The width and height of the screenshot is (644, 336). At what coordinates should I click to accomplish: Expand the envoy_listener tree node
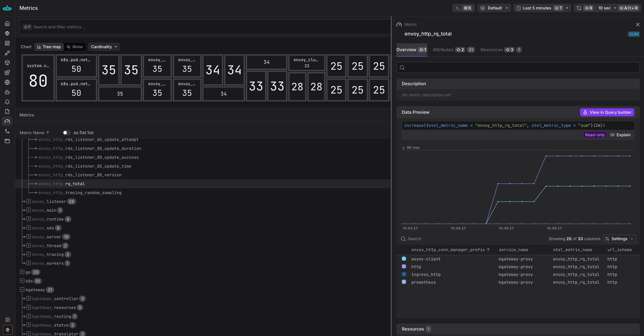pos(29,201)
